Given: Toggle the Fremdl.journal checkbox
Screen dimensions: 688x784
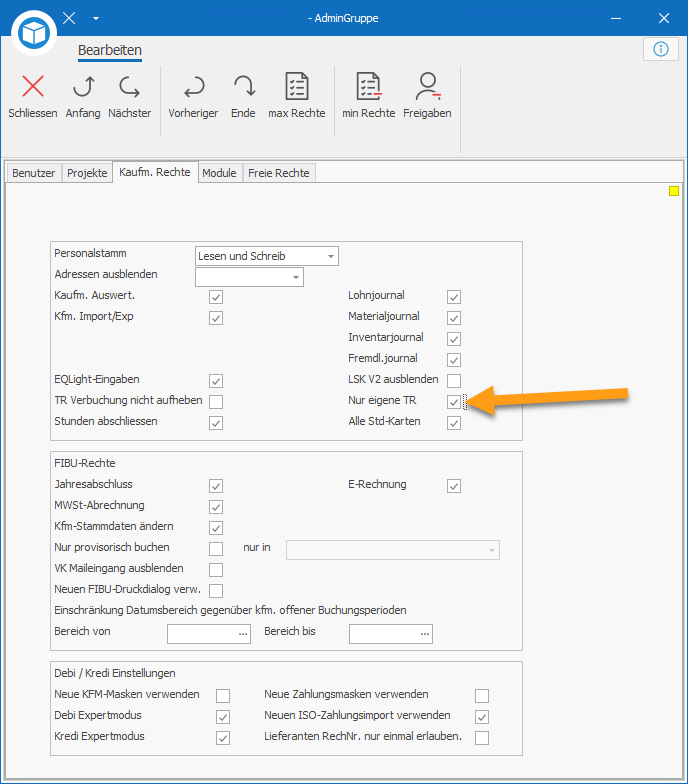Looking at the screenshot, I should click(454, 360).
